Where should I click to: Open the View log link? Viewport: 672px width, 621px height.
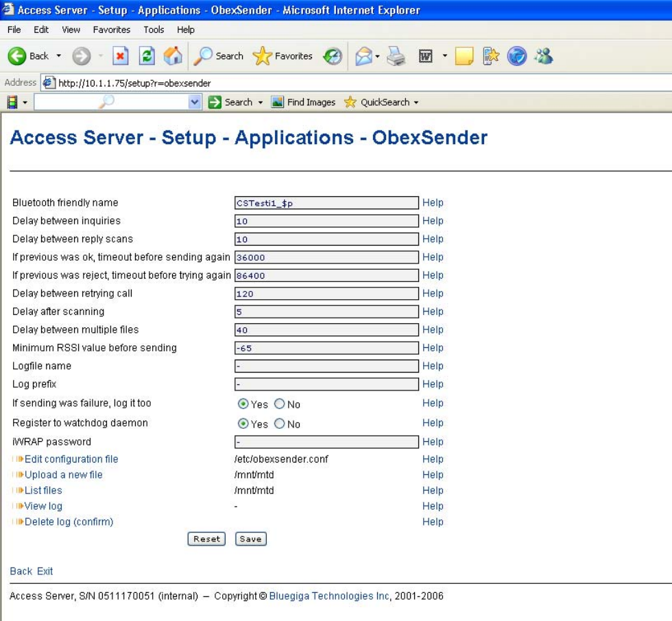(x=43, y=506)
